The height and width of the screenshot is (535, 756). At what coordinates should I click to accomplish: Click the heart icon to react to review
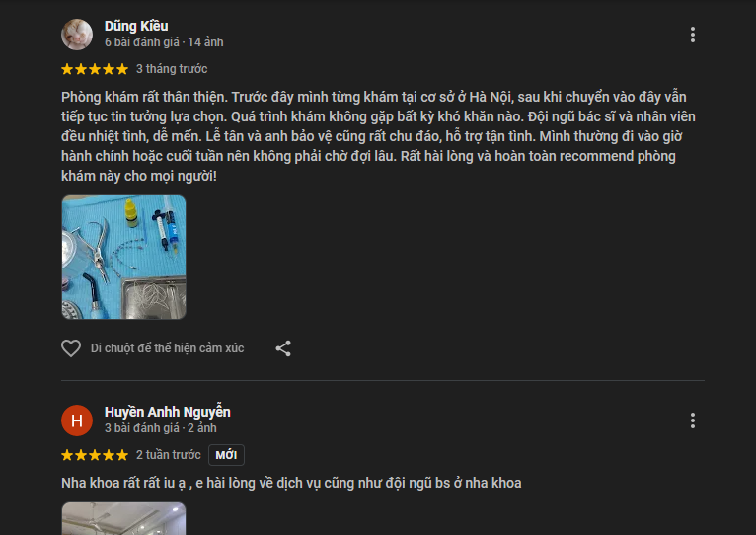click(71, 348)
